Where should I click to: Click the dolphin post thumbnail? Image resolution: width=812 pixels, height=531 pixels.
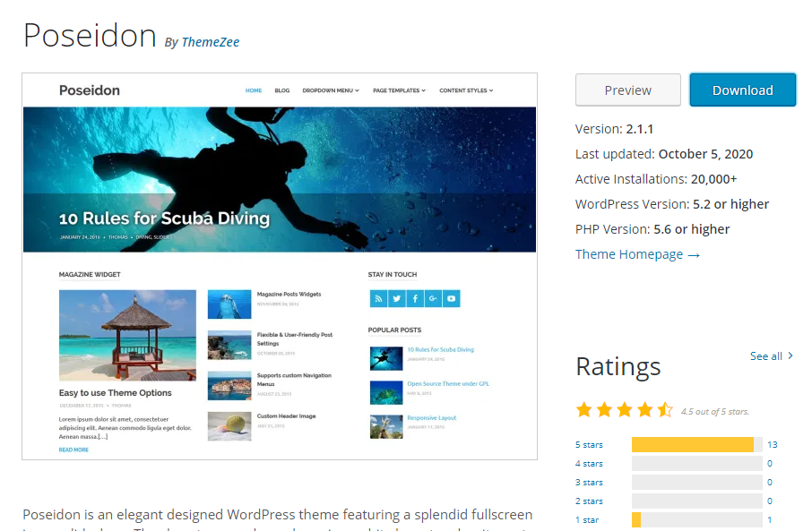[229, 304]
